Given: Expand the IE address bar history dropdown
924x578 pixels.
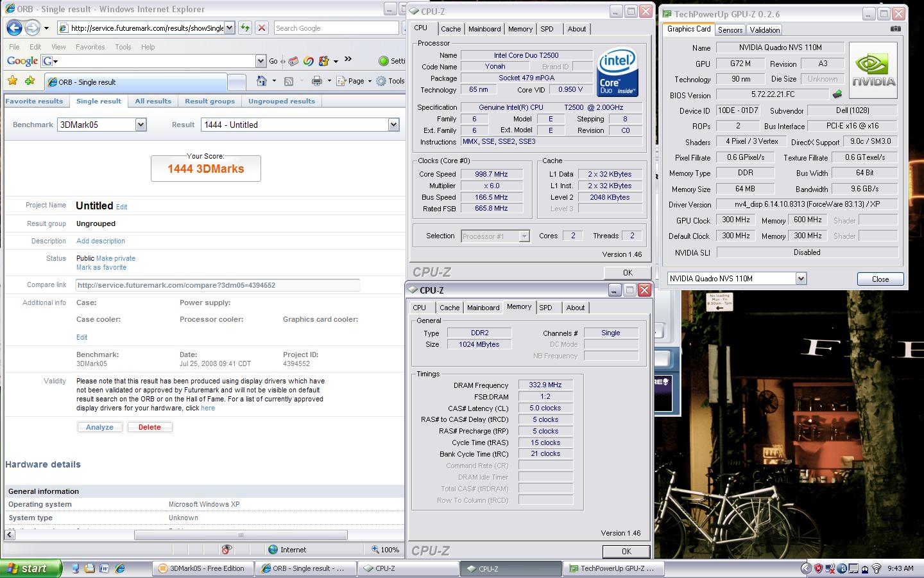Looking at the screenshot, I should [229, 28].
